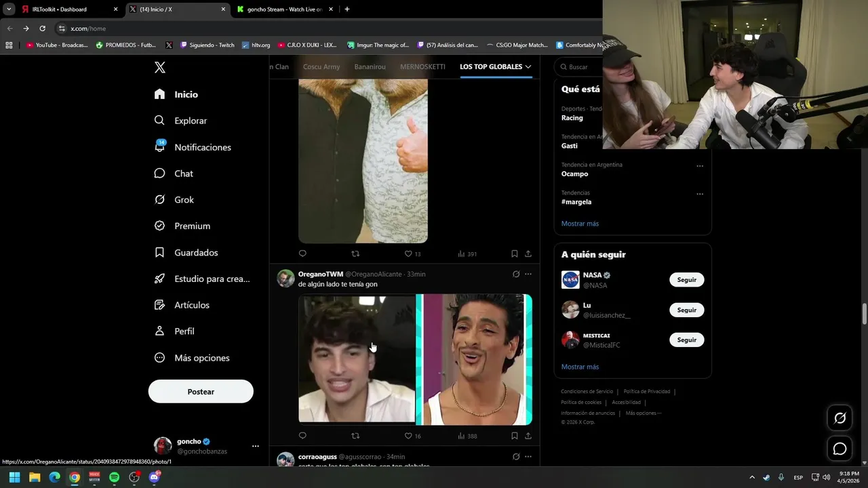Open more options on corraoaguss post

coord(528,456)
